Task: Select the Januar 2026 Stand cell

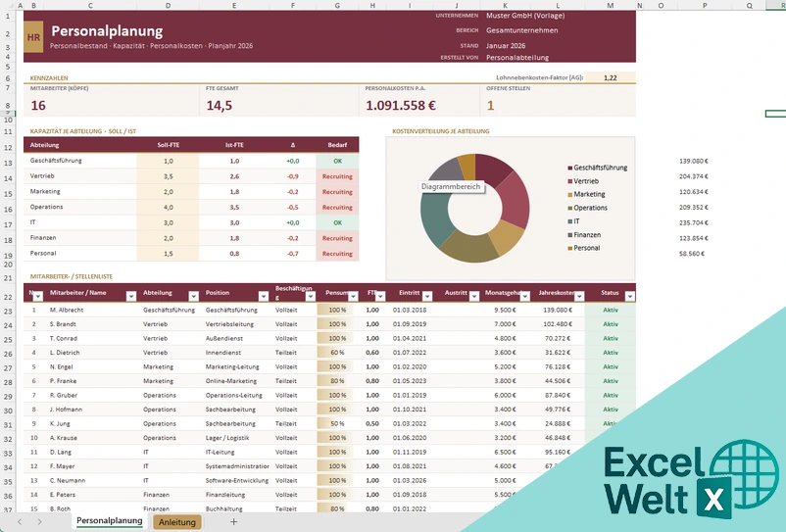Action: point(506,46)
